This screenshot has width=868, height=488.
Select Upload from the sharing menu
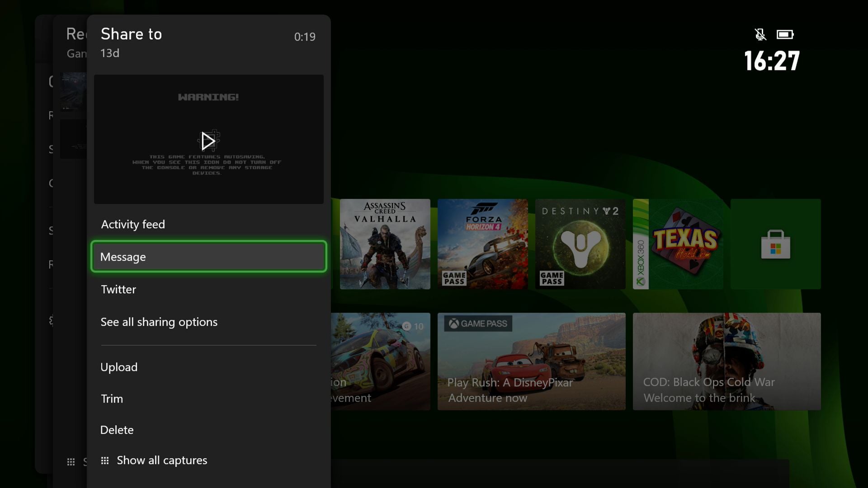119,367
